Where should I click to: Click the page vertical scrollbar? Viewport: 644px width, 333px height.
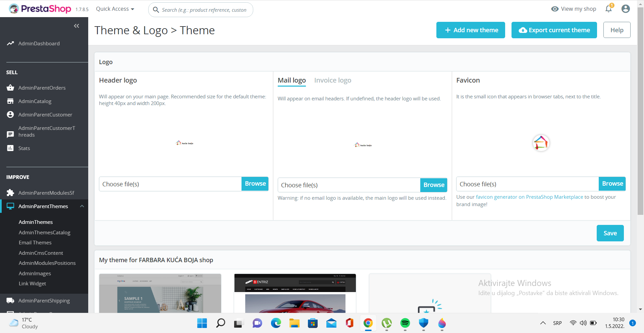pyautogui.click(x=640, y=111)
